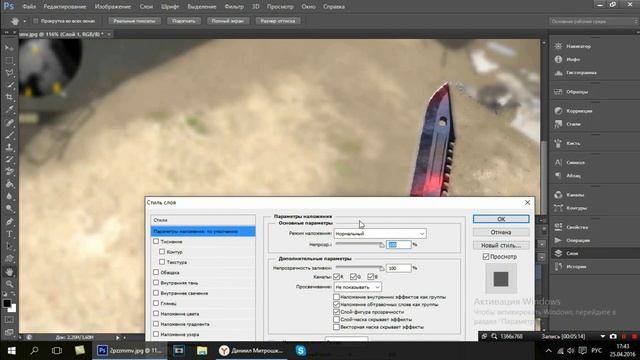Open the Слои menu in menu bar

pos(146,7)
